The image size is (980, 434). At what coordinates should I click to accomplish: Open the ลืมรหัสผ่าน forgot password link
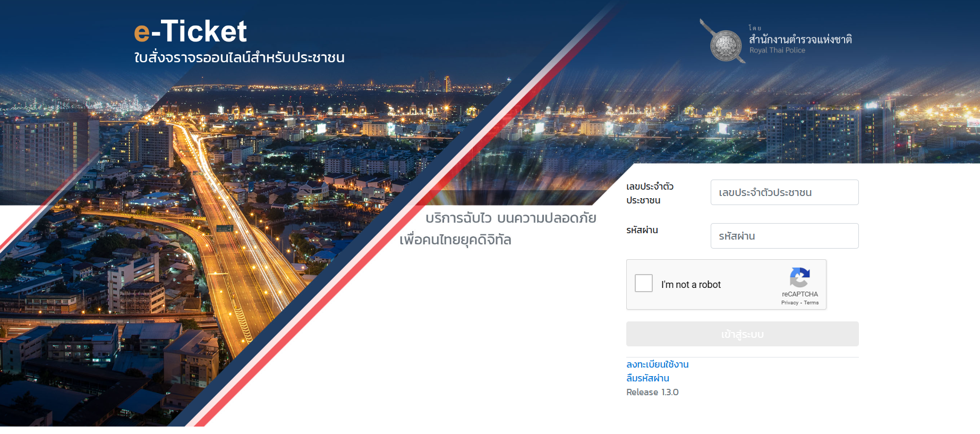tap(647, 378)
